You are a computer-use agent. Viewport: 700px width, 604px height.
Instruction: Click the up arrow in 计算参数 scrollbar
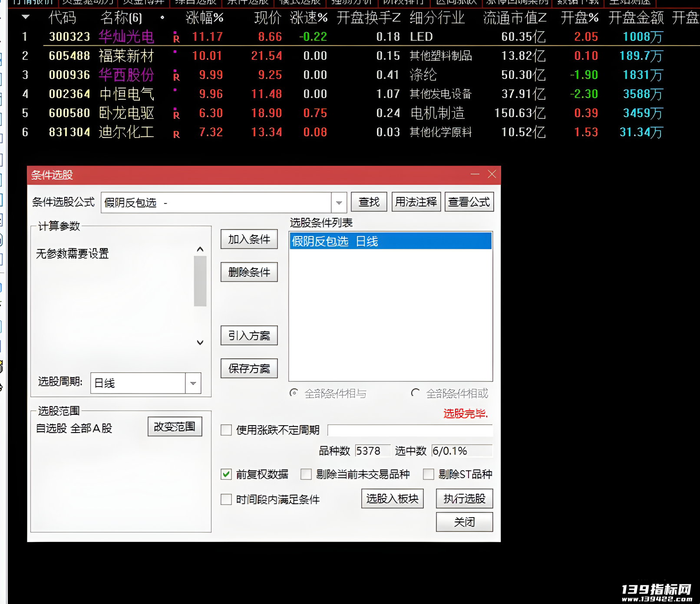pyautogui.click(x=200, y=249)
